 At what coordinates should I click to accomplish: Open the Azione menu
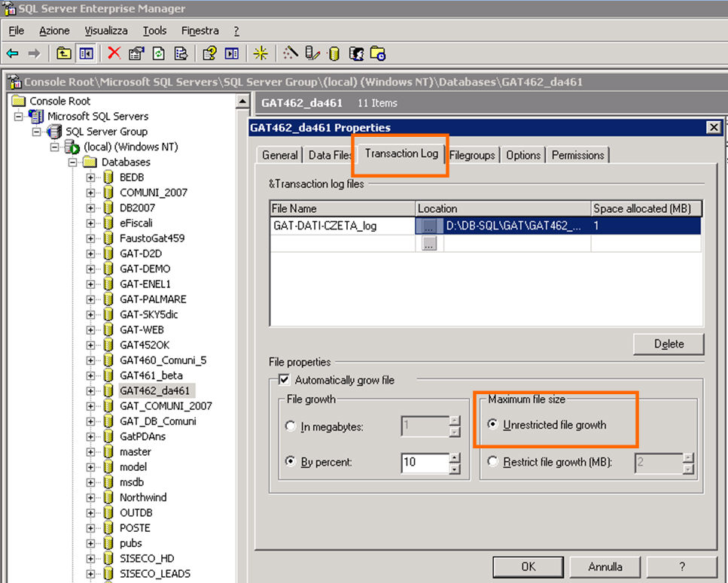pyautogui.click(x=54, y=31)
